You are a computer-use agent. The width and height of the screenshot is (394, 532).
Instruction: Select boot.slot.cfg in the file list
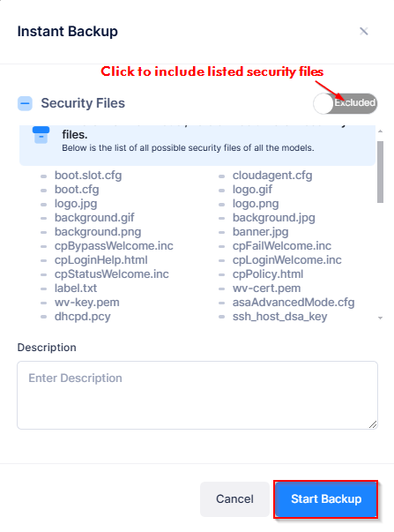pyautogui.click(x=88, y=176)
